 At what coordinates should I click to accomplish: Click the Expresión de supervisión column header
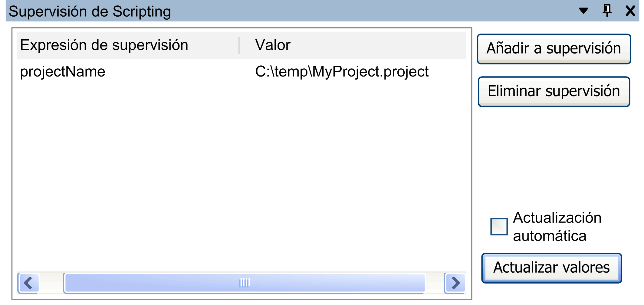(104, 44)
